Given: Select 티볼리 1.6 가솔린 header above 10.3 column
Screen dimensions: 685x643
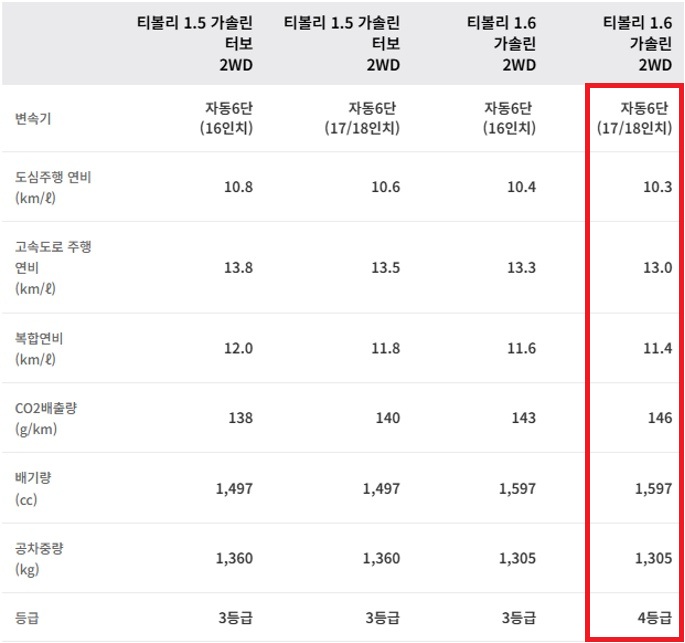Looking at the screenshot, I should [x=638, y=44].
